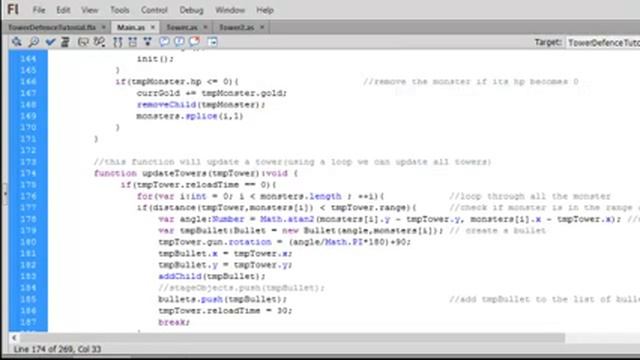Click 'tmpBullet.y = tmpTower.y;' line

(225, 265)
